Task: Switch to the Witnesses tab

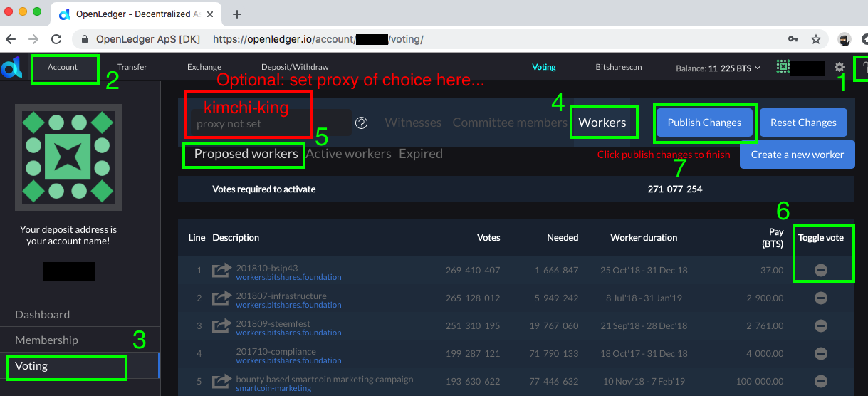Action: (x=413, y=123)
